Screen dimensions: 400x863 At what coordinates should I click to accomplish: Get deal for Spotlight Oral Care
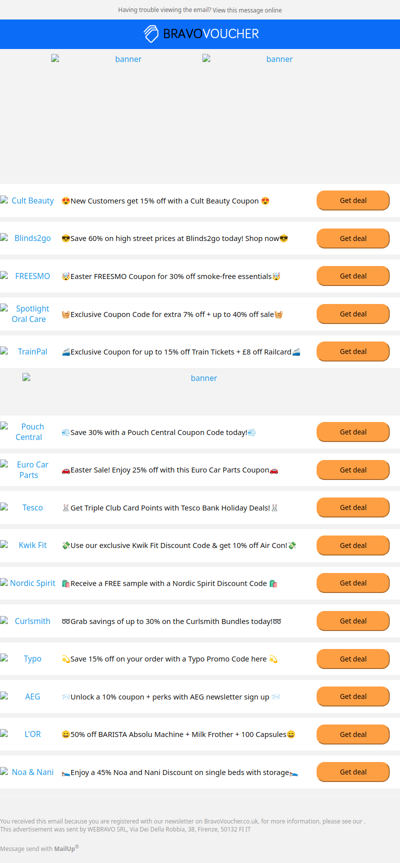pyautogui.click(x=353, y=314)
